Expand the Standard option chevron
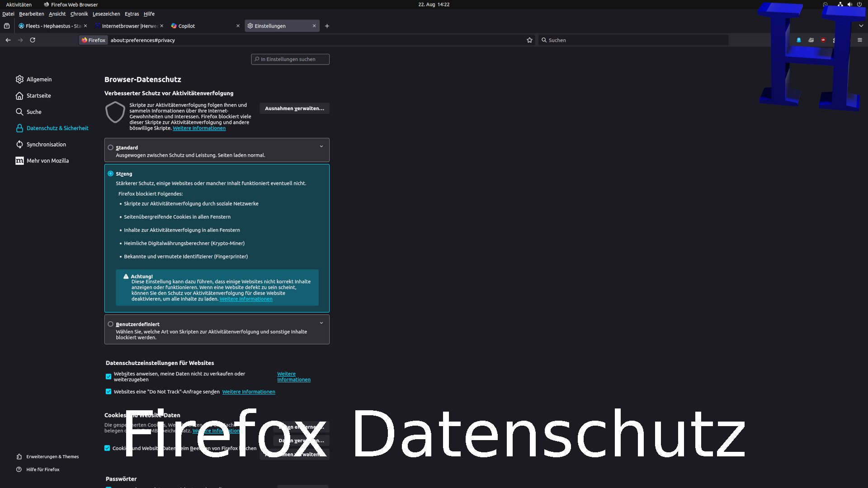868x488 pixels. coord(321,146)
